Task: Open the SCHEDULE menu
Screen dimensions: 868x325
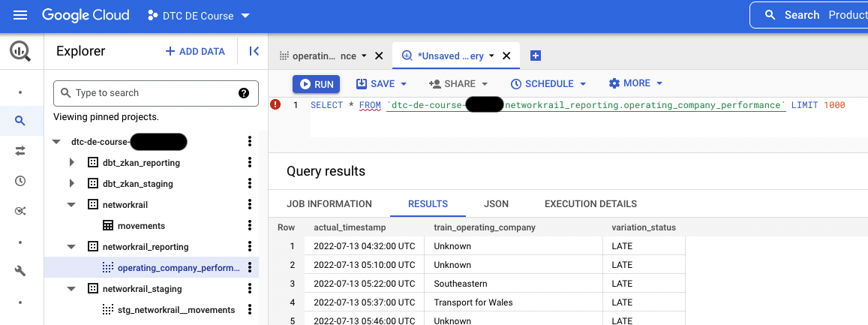Action: click(548, 83)
